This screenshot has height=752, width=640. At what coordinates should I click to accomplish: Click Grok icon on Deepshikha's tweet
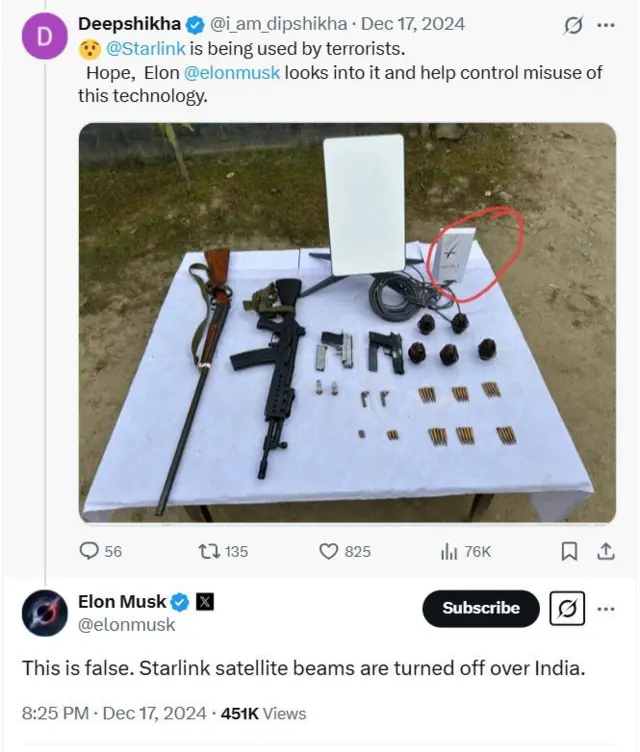(574, 25)
